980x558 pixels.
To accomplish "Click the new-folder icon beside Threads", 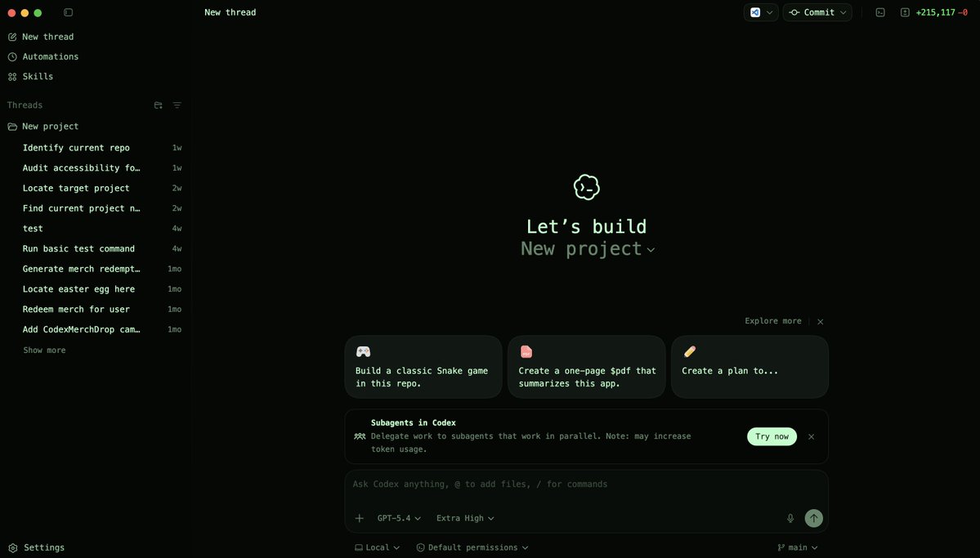I will coord(157,105).
